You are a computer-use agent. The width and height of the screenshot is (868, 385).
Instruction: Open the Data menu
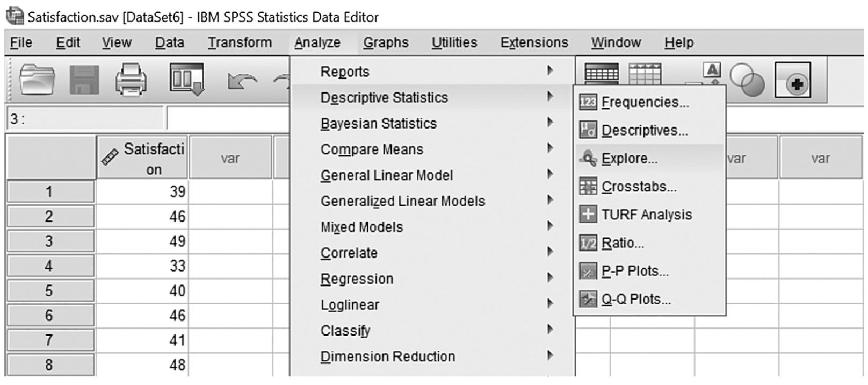point(170,42)
